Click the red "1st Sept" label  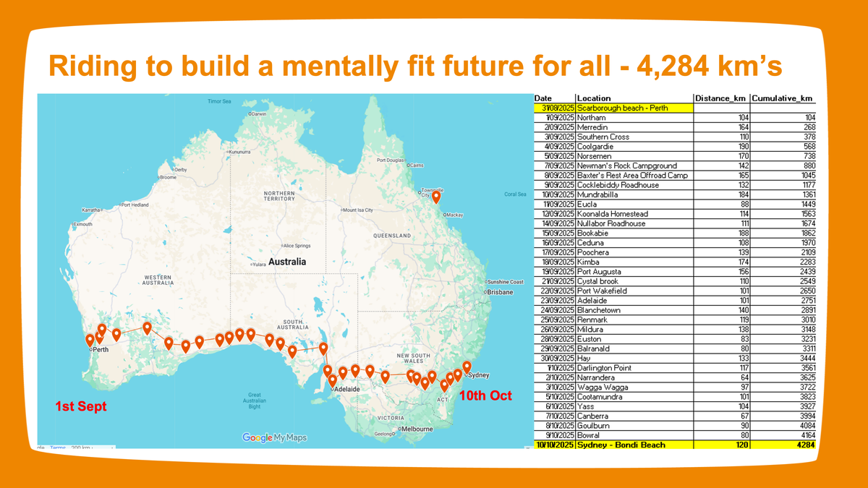point(81,407)
